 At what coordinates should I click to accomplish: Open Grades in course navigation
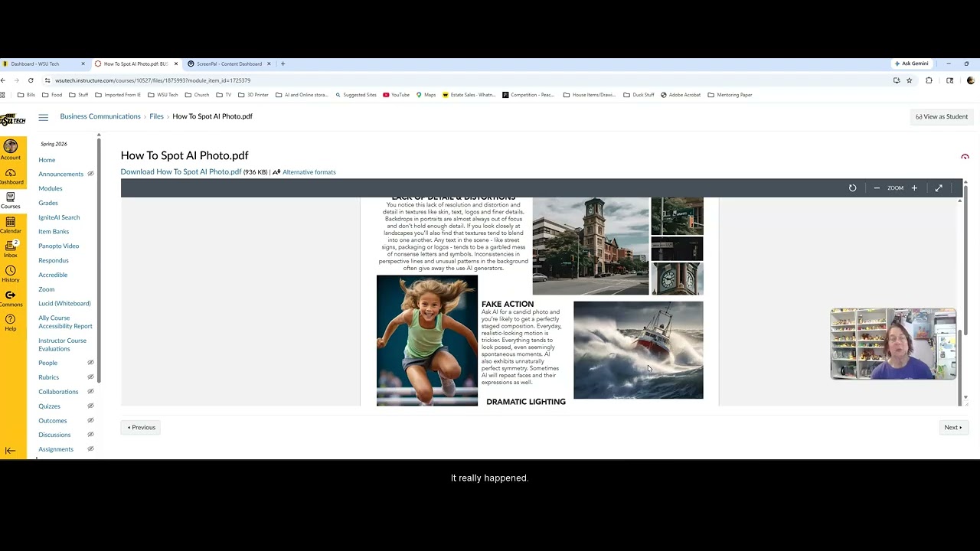(x=48, y=203)
